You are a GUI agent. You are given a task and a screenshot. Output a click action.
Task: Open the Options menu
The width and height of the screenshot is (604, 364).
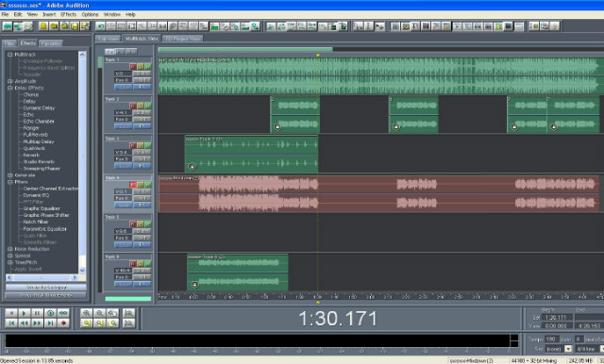90,14
